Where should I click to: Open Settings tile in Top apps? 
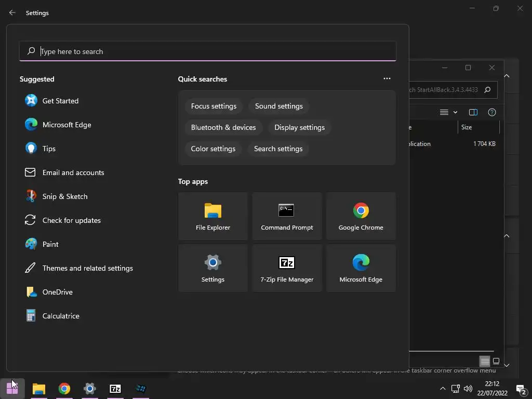212,268
